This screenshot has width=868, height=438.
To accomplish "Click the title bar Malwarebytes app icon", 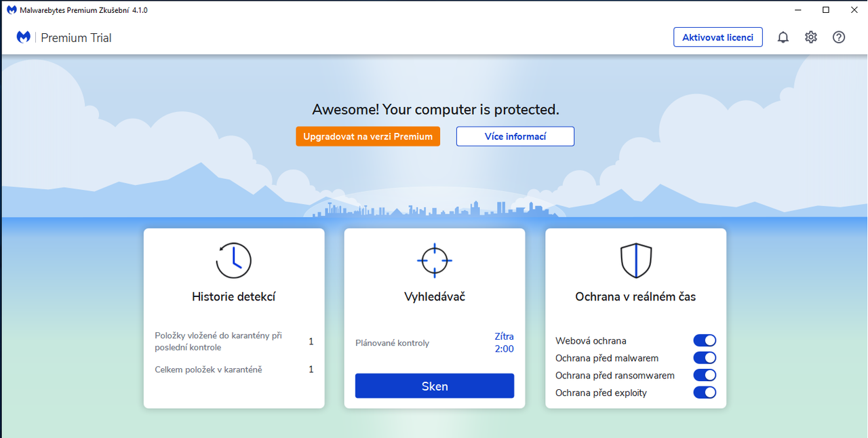I will point(12,10).
